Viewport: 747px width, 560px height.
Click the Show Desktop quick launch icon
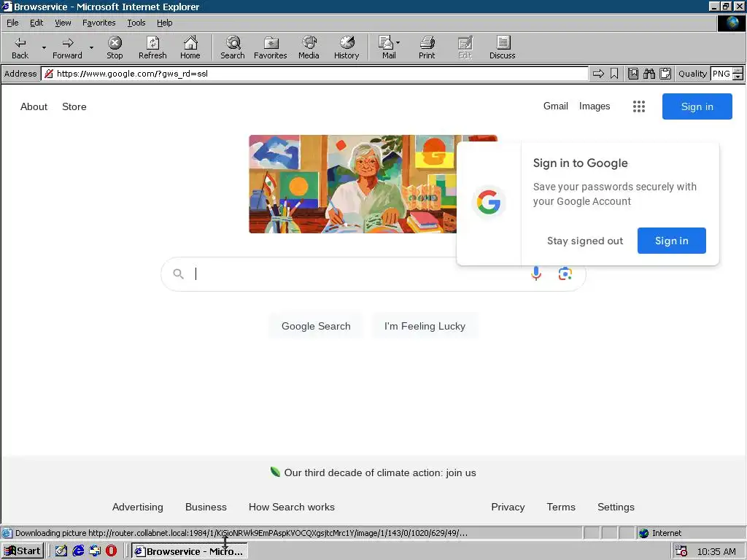click(x=61, y=551)
